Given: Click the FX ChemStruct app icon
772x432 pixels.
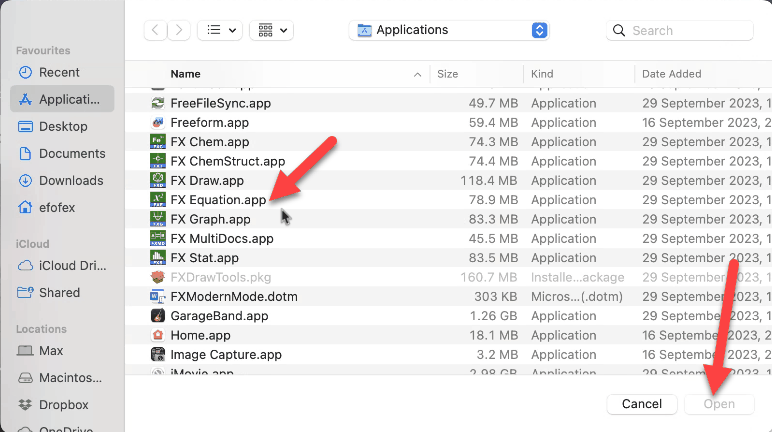Looking at the screenshot, I should pyautogui.click(x=158, y=161).
